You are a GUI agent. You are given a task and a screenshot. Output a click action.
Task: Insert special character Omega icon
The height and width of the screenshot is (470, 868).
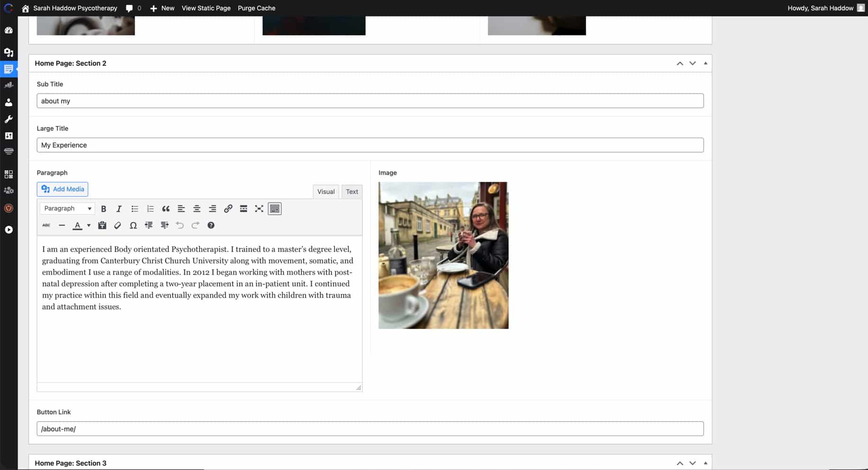[133, 225]
